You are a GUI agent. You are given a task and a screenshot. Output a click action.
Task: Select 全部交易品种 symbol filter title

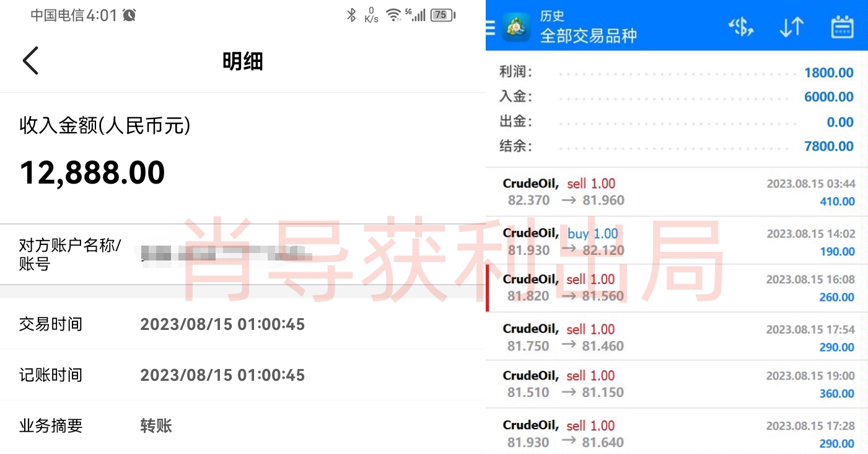click(x=588, y=35)
